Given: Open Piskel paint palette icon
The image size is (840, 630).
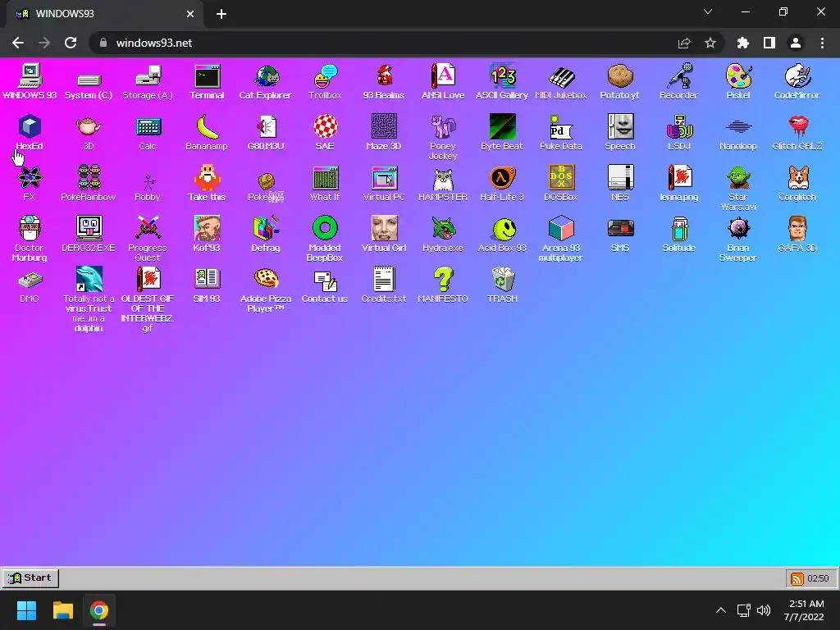Looking at the screenshot, I should [738, 81].
